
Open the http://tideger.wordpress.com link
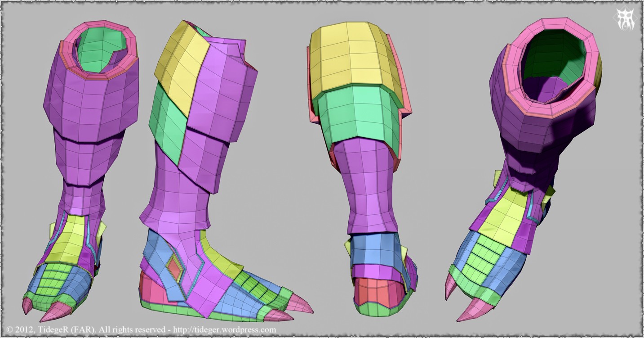tap(225, 329)
